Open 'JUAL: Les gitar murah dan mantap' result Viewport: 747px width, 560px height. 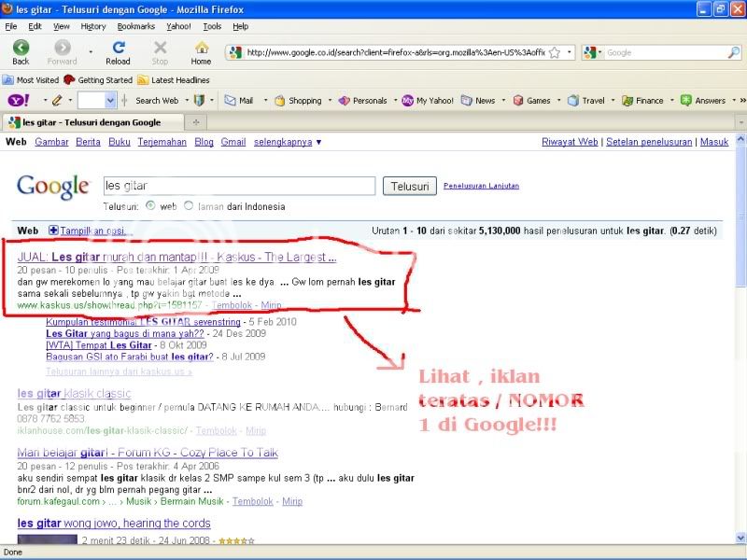tap(176, 258)
